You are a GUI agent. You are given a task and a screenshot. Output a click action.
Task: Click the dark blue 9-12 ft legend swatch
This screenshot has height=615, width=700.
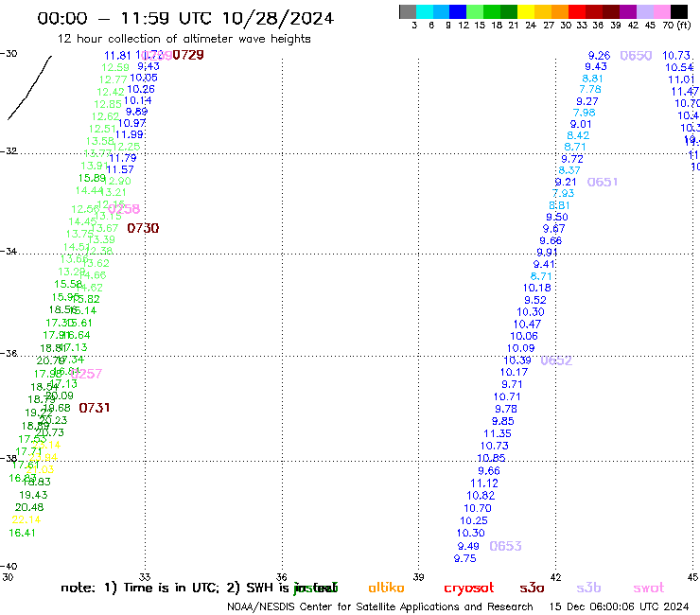tap(458, 11)
